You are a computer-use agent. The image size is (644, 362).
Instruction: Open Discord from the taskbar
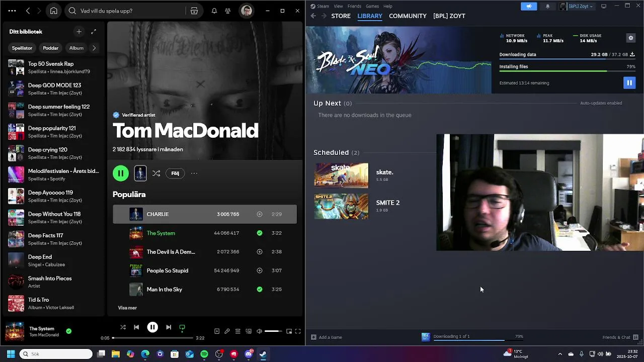249,354
